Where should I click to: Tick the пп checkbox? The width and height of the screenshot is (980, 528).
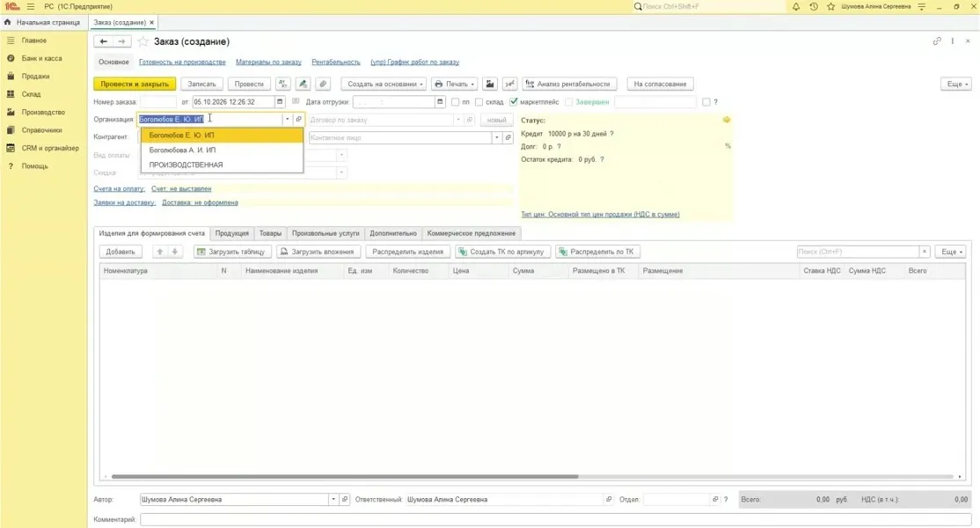click(455, 102)
